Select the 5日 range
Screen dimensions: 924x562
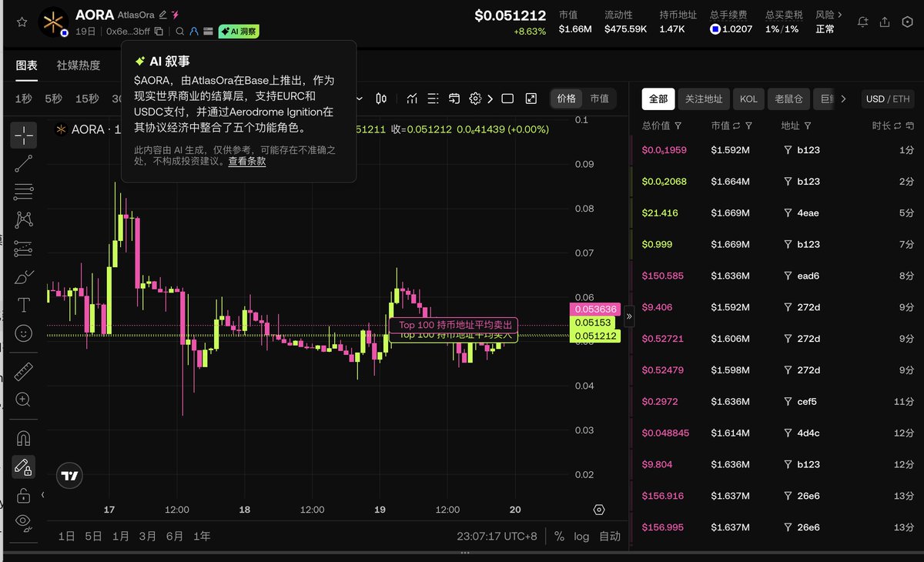coord(93,536)
